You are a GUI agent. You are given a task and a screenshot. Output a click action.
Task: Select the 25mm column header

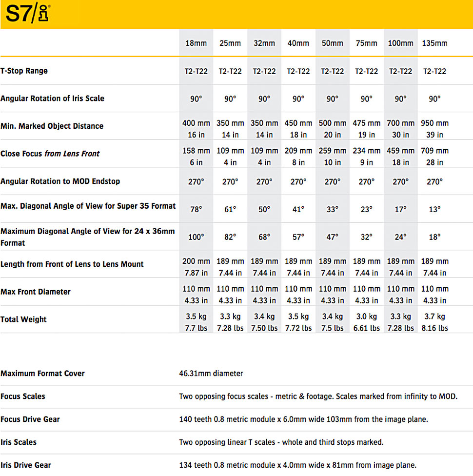click(230, 43)
